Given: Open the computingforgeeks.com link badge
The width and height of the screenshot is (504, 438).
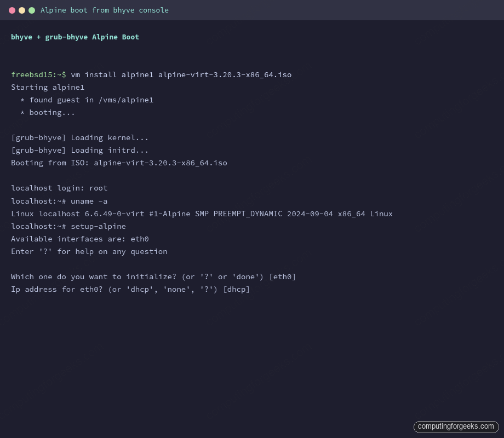Looking at the screenshot, I should click(x=456, y=427).
